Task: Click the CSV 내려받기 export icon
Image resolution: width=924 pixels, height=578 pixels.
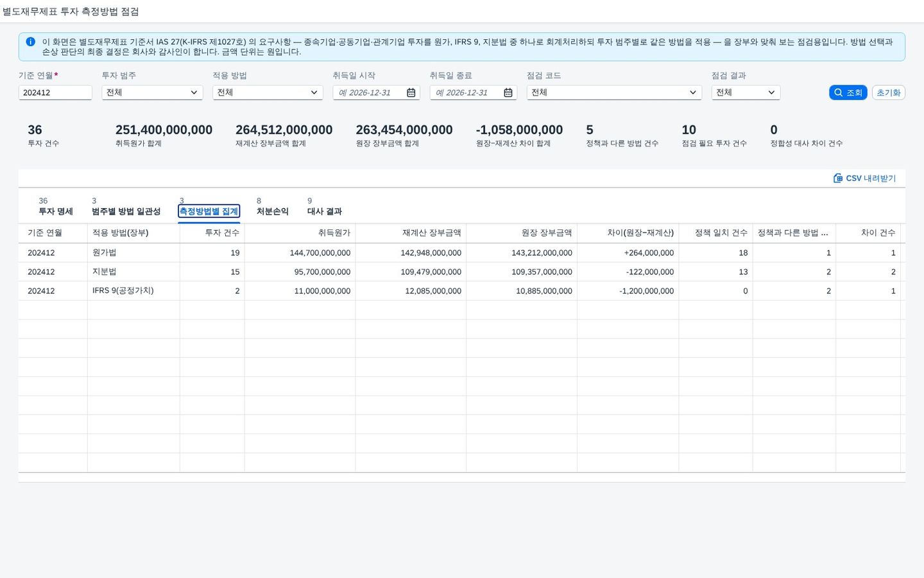Action: (x=838, y=178)
